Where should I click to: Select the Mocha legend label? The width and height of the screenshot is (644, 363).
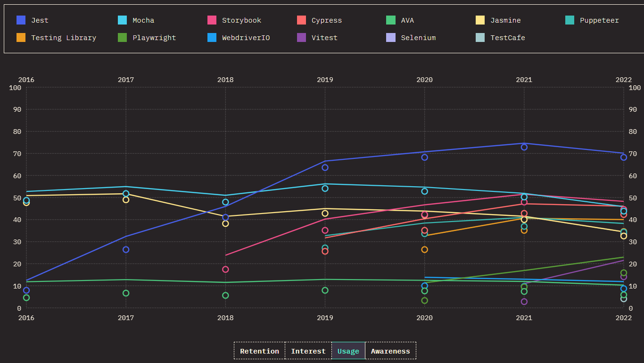coord(143,20)
